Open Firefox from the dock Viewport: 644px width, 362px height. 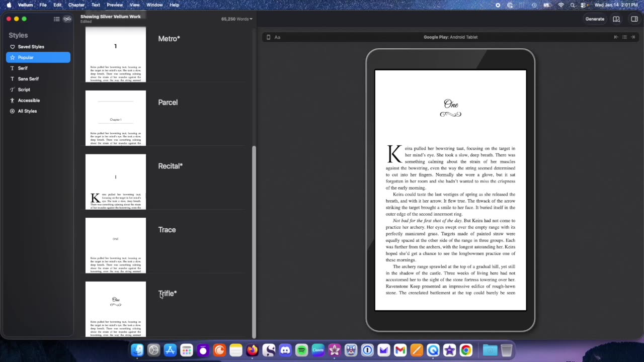(x=252, y=350)
